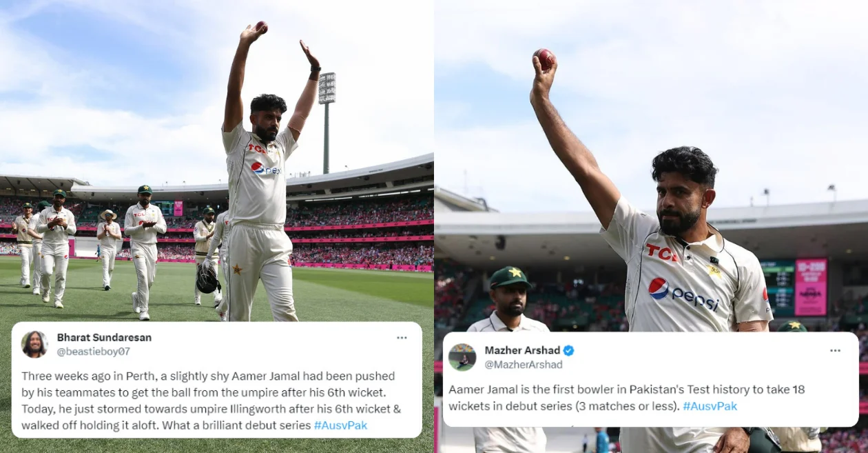Image resolution: width=868 pixels, height=453 pixels.
Task: Click the text of Mazher Arshad's 18 wickets tweet
Action: (x=627, y=398)
